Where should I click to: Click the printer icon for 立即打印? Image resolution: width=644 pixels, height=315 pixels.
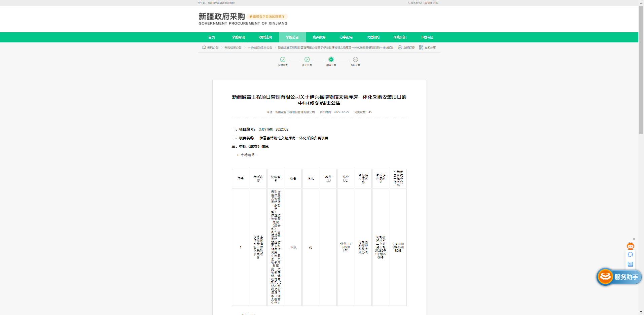[x=400, y=47]
